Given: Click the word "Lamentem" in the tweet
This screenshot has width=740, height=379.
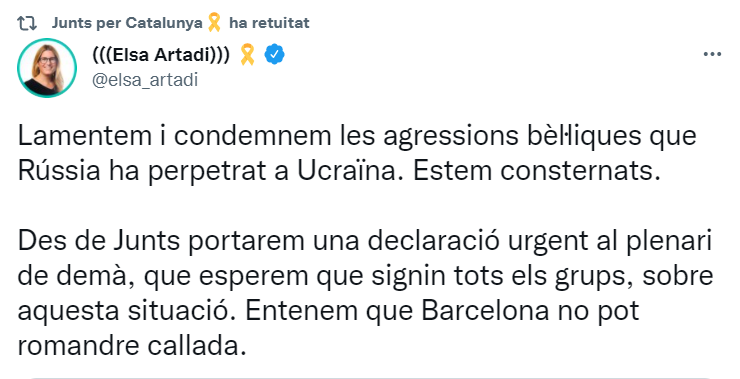Looking at the screenshot, I should [84, 136].
